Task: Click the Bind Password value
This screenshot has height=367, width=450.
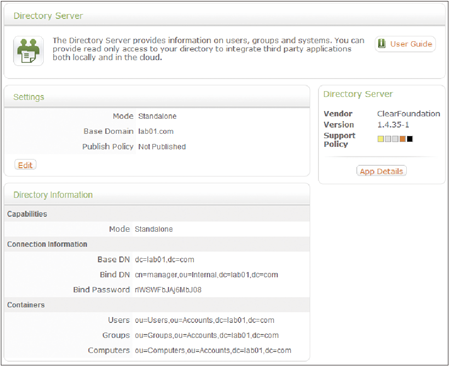Action: [x=168, y=290]
